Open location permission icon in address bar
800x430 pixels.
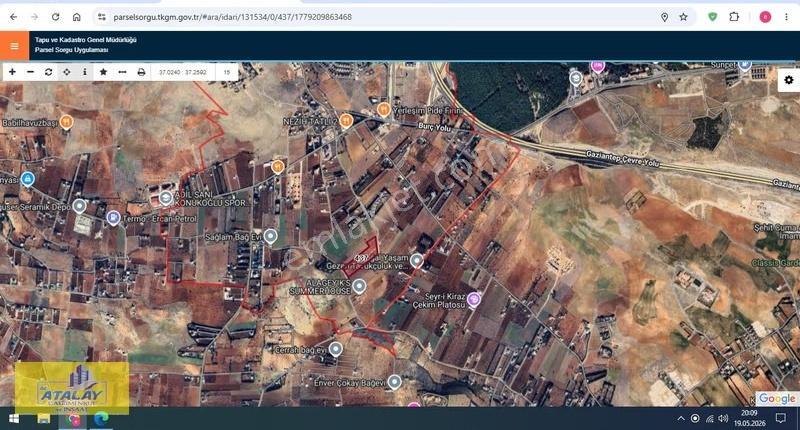click(x=664, y=17)
